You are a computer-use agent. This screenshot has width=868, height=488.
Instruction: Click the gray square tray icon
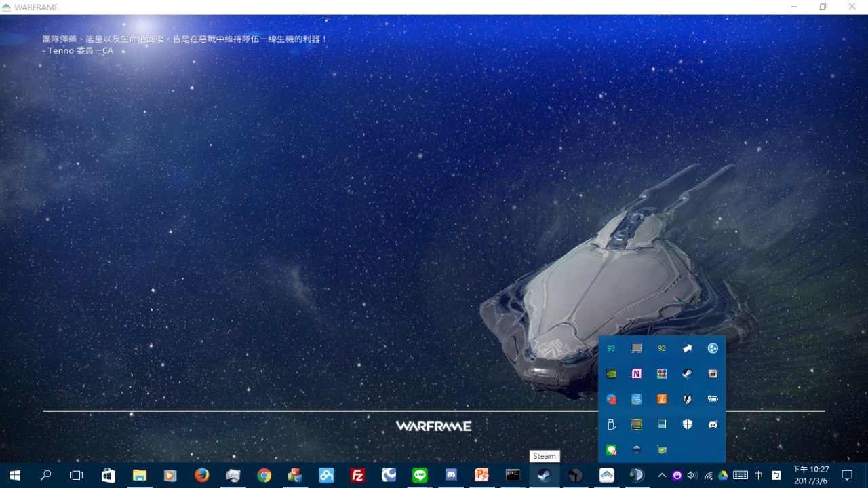(x=713, y=373)
